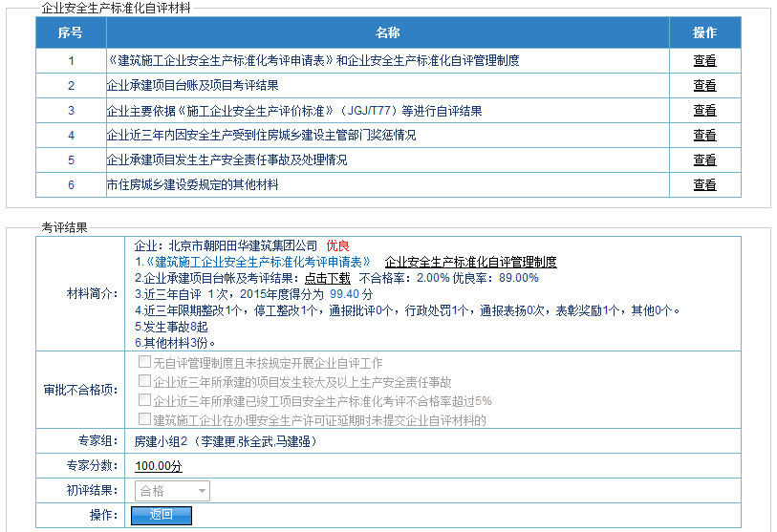
Task: View row 4 住房城乡建设主管部门奖惩情况 materials
Action: [x=704, y=136]
